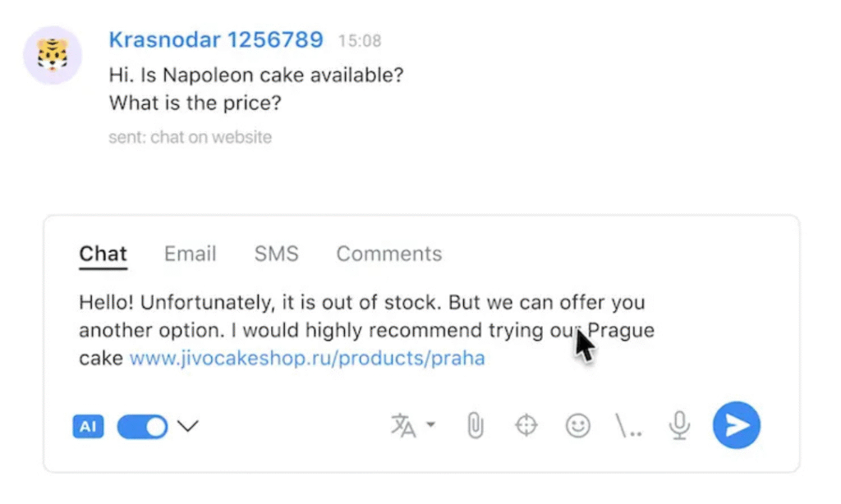Turn off the AI assistant toggle switch

coord(142,426)
